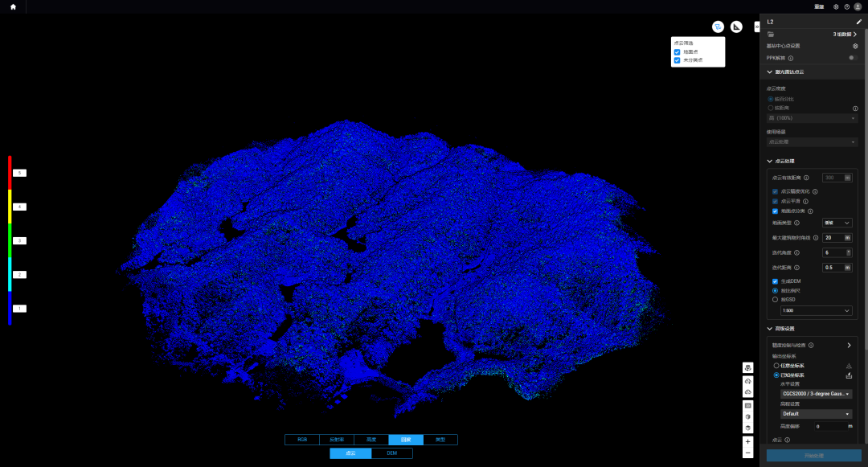Uncheck the ground point classification checkbox
The height and width of the screenshot is (467, 868).
pos(775,211)
